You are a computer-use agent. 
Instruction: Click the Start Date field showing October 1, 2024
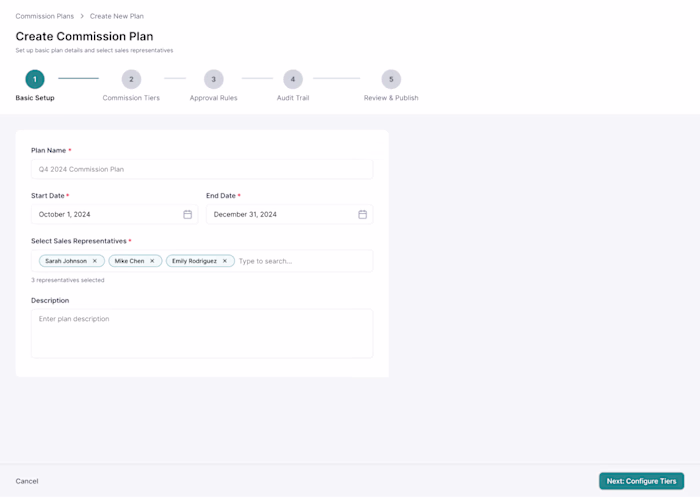point(114,215)
